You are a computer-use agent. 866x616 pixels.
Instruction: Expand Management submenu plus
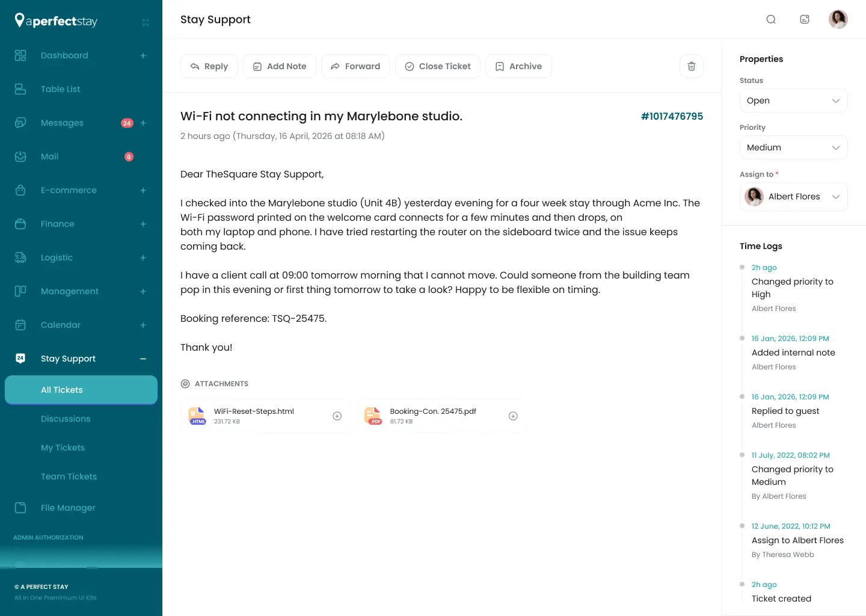click(143, 291)
